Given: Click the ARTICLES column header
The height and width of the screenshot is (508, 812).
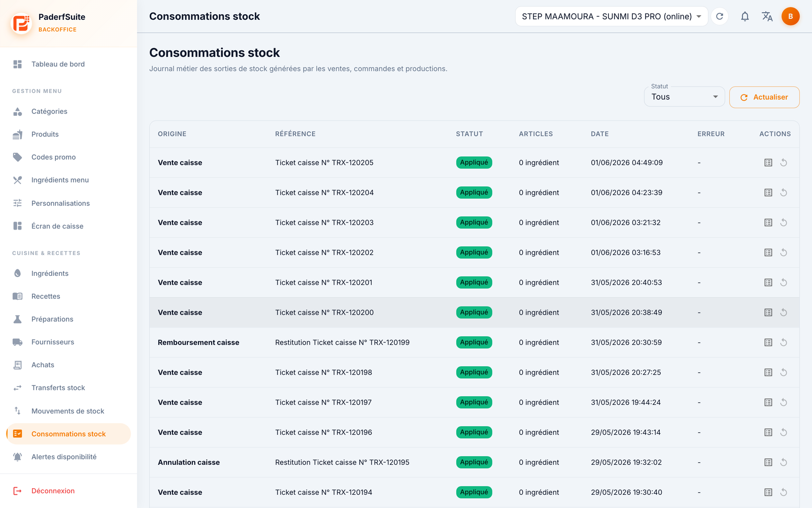Looking at the screenshot, I should tap(536, 134).
